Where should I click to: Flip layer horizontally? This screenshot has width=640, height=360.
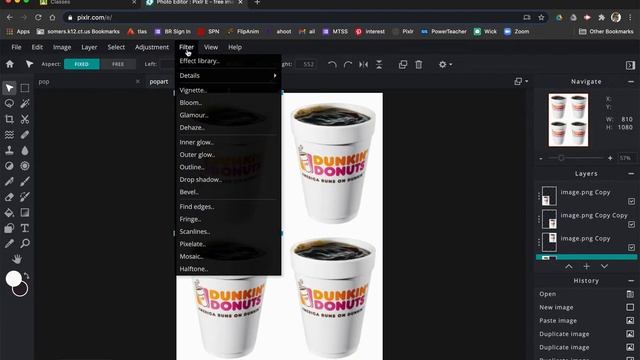[x=363, y=64]
